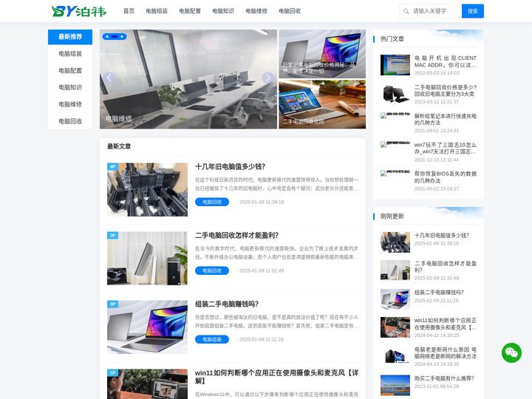Open win11如何判断哪个应用 article title in 最新文章
Screen dimensions: 532x399
coord(276,377)
